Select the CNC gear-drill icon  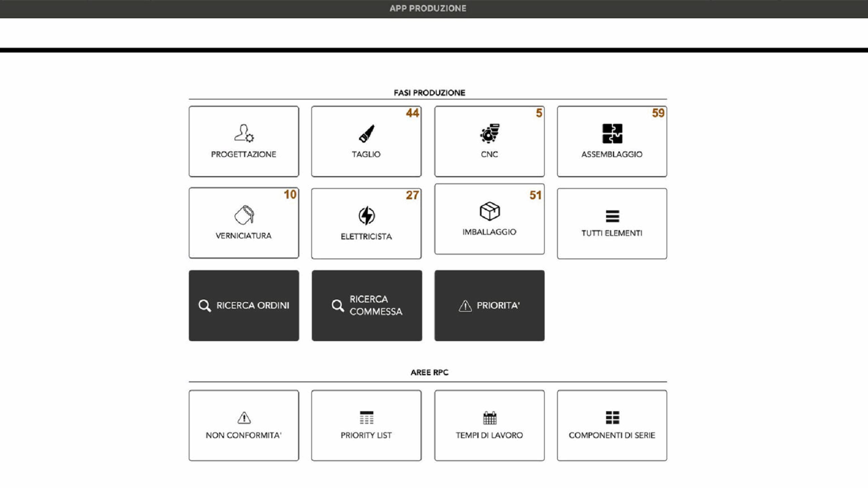tap(489, 133)
